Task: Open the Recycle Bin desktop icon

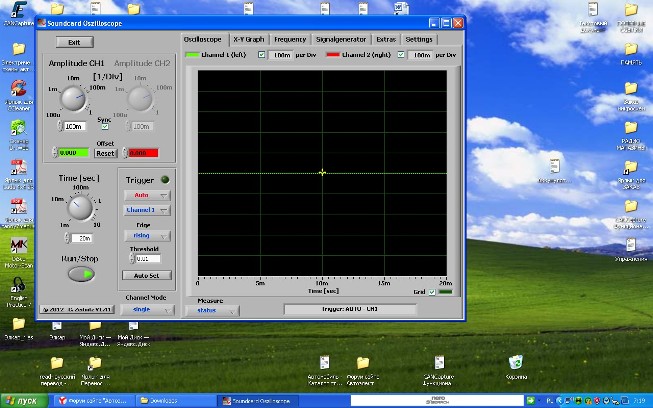Action: [x=516, y=363]
